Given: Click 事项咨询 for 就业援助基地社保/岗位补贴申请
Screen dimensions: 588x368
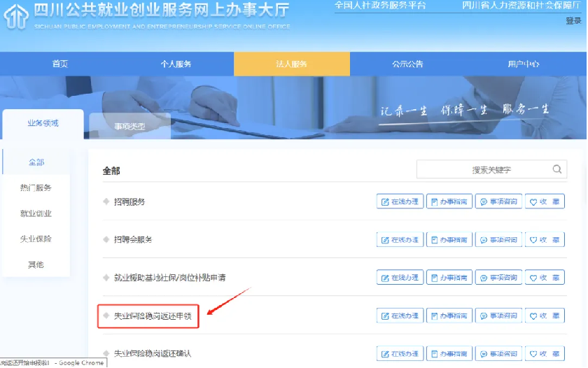Looking at the screenshot, I should (x=498, y=278).
